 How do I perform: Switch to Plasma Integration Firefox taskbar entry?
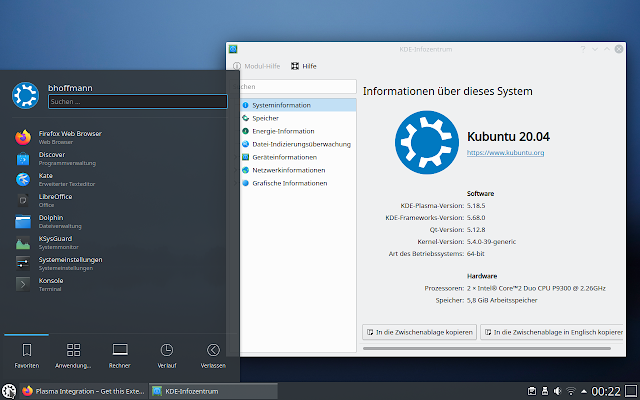(83, 391)
